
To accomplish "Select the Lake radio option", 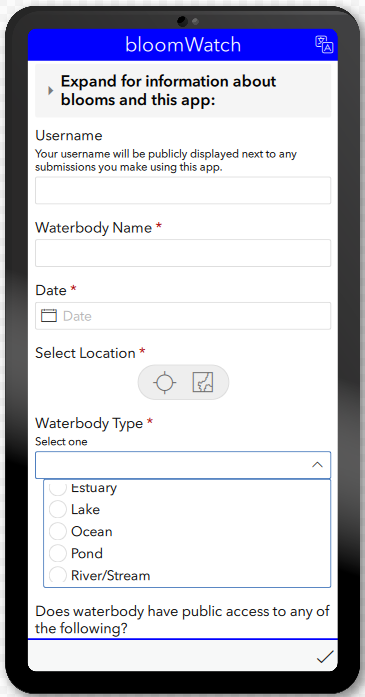I will [x=58, y=509].
